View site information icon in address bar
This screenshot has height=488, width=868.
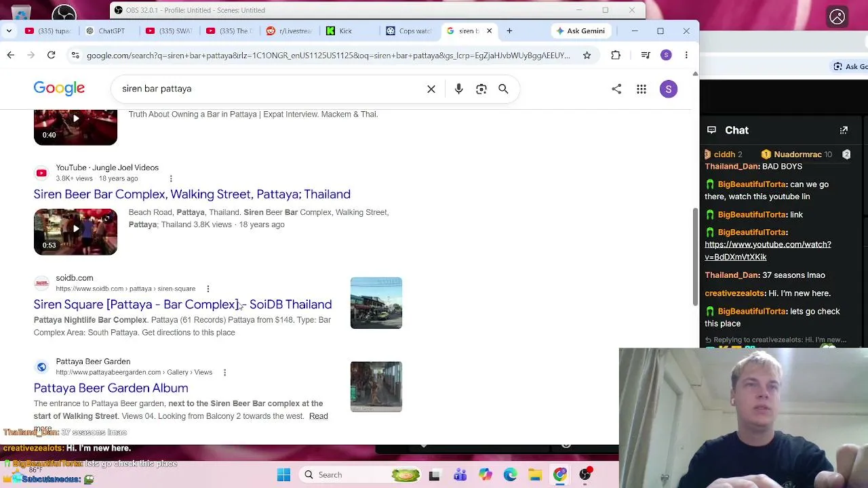75,55
